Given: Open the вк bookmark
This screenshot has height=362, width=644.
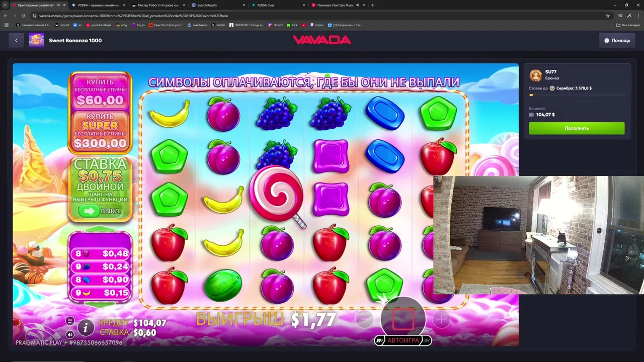Looking at the screenshot, I should (x=78, y=25).
